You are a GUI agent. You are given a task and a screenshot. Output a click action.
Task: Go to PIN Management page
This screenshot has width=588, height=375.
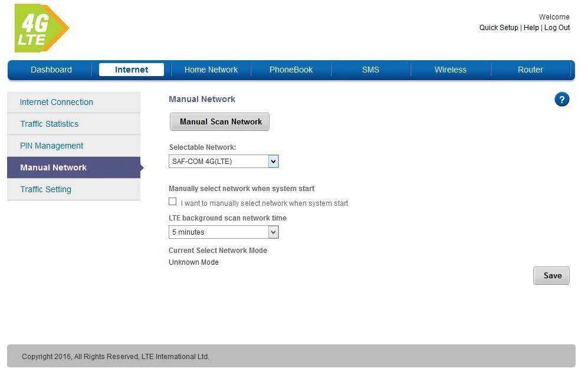tap(74, 146)
